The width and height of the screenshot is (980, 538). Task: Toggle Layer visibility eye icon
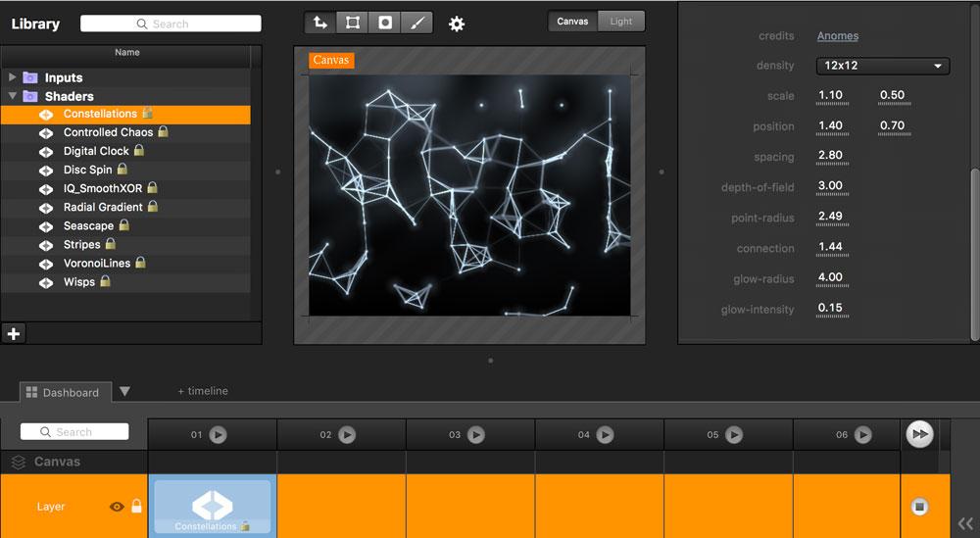click(117, 507)
